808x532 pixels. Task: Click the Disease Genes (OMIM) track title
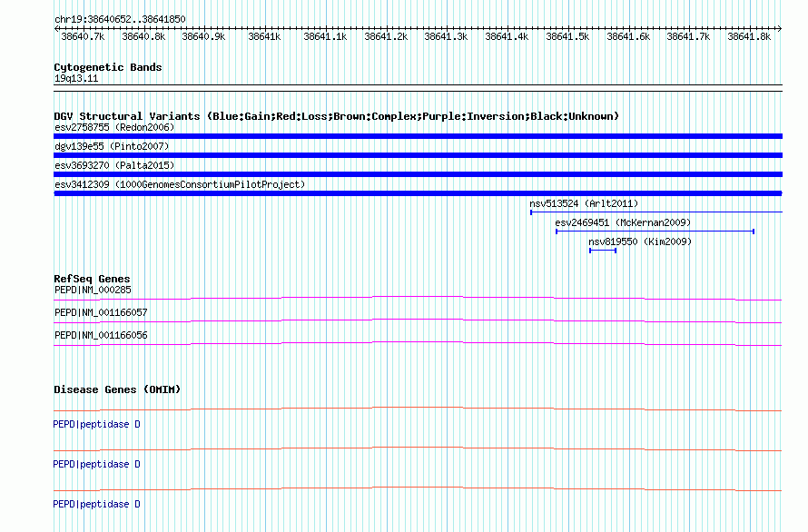(x=117, y=389)
